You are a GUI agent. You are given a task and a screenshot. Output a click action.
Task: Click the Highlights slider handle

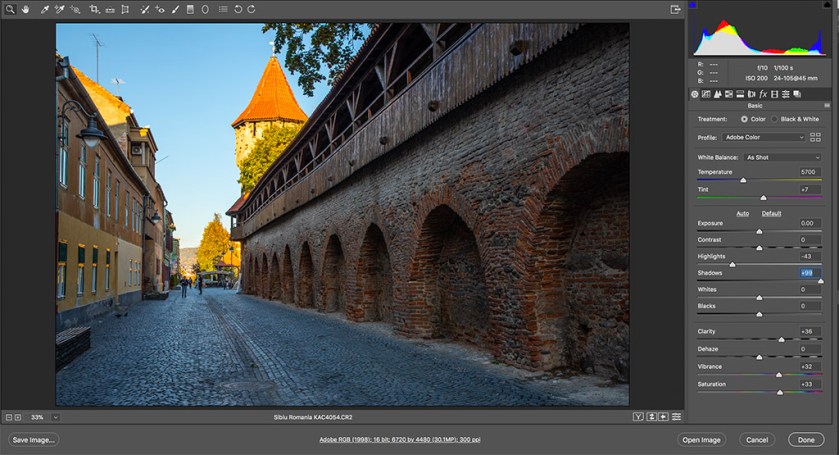[733, 265]
